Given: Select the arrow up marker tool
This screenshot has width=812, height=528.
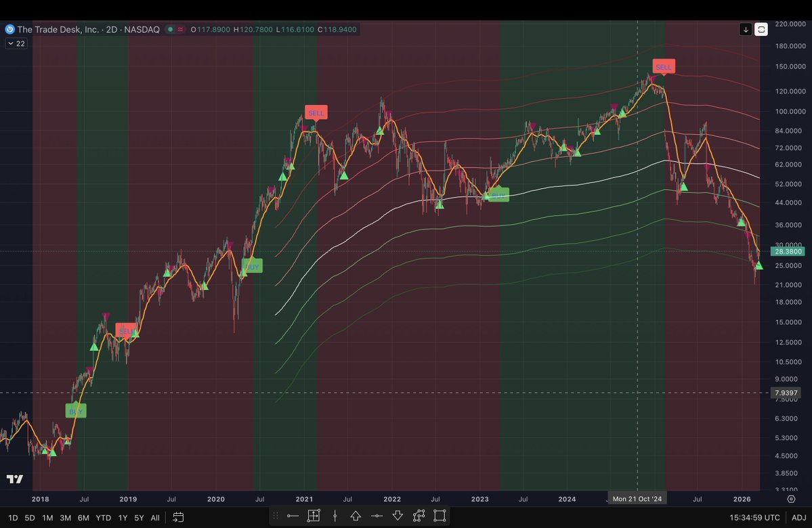Looking at the screenshot, I should pos(356,516).
